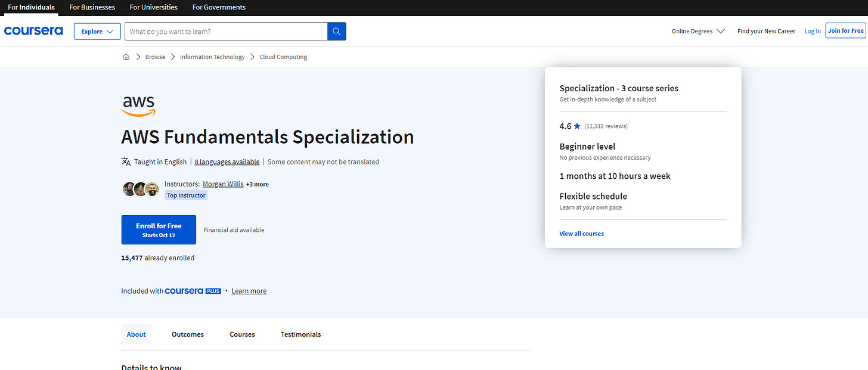This screenshot has height=370, width=868.
Task: Click the instructor avatar group
Action: coord(141,189)
